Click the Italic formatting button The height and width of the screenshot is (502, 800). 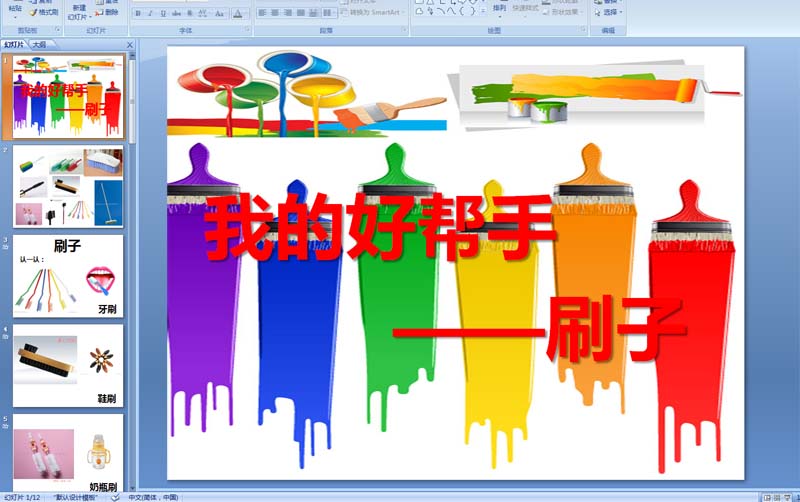point(150,14)
